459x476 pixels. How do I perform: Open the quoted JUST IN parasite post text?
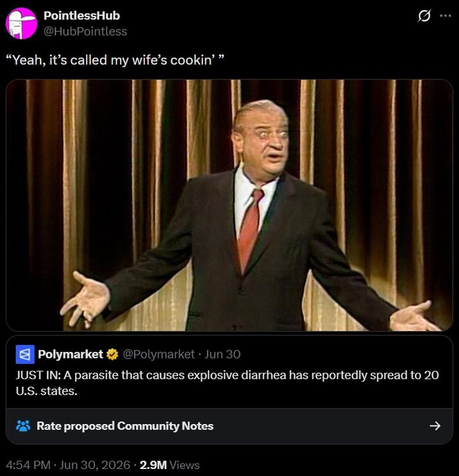tap(227, 383)
